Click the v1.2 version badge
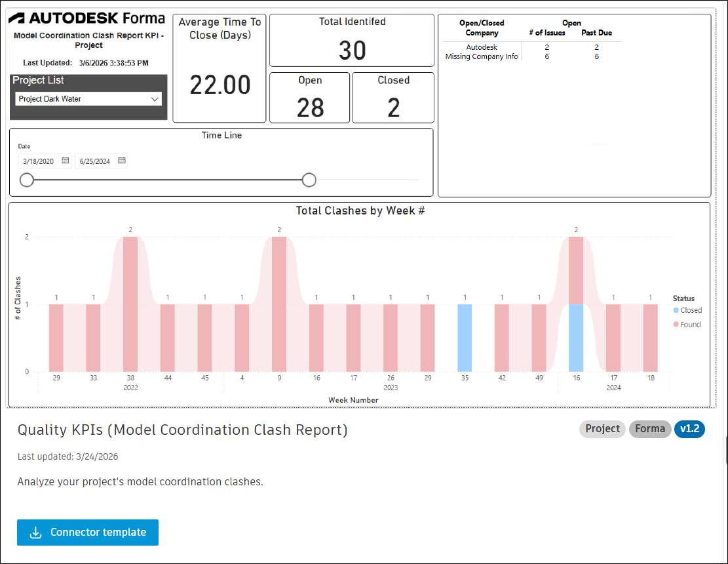Screen dimensions: 728x564 point(689,429)
